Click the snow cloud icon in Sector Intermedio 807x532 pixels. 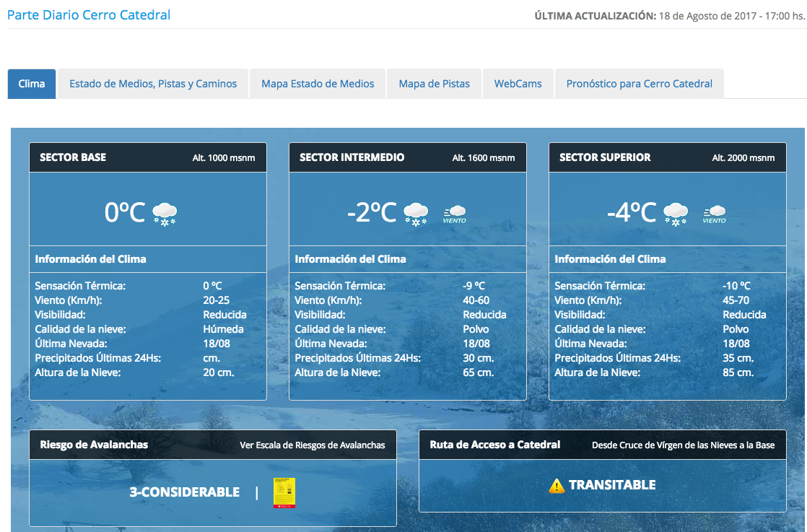(x=416, y=214)
